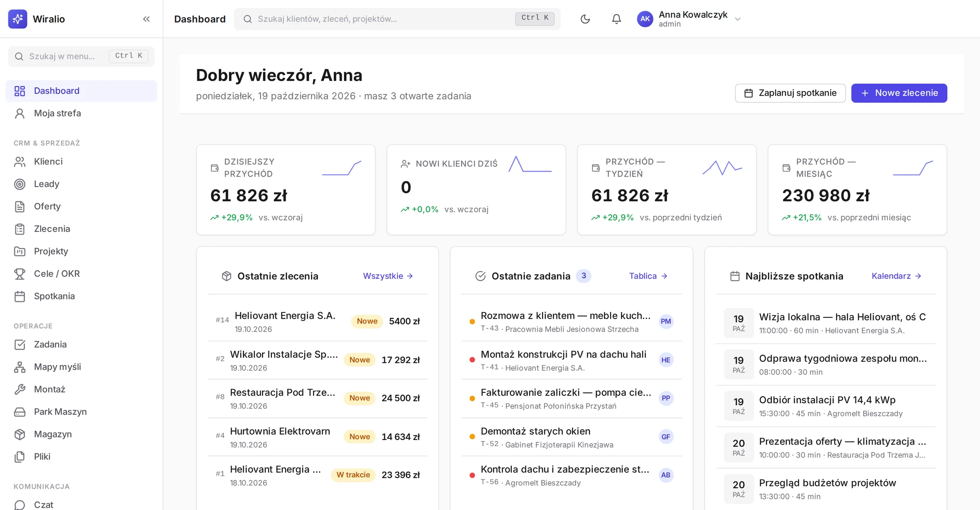Open order #14 Heliovant Energia S.A.

tap(317, 321)
